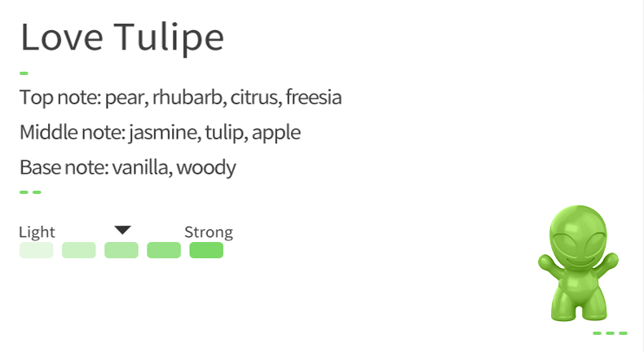
Task: Click the green alien figure image
Action: (x=578, y=263)
